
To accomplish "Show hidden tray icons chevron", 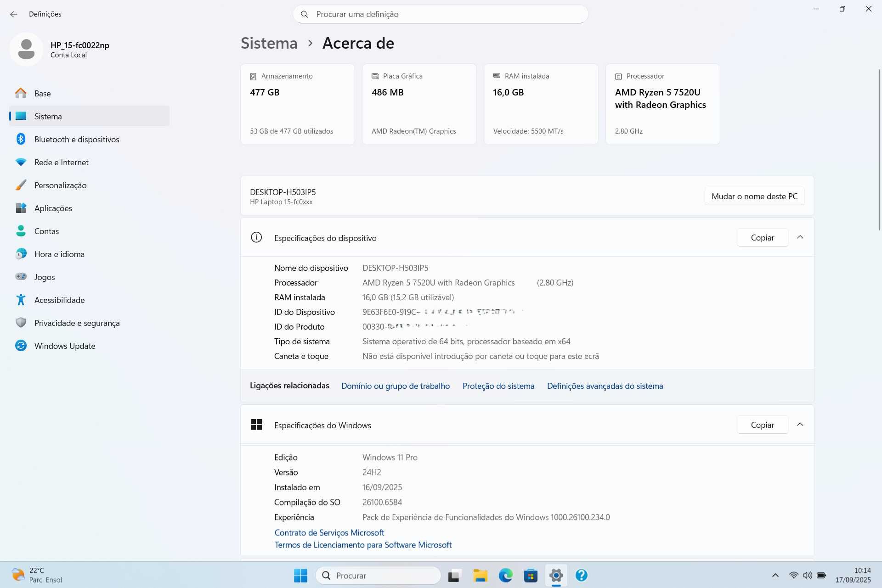I will pos(775,575).
